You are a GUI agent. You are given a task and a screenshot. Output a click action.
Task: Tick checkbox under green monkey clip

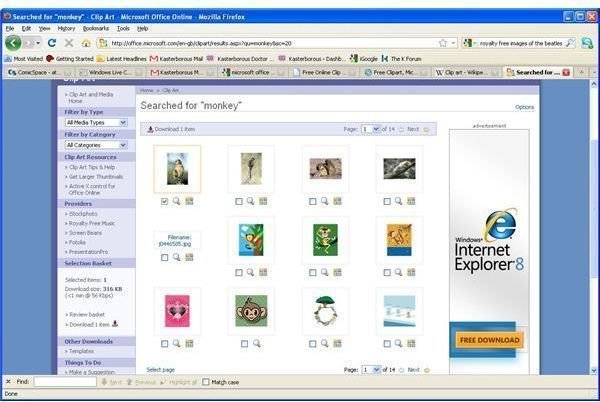(x=313, y=272)
